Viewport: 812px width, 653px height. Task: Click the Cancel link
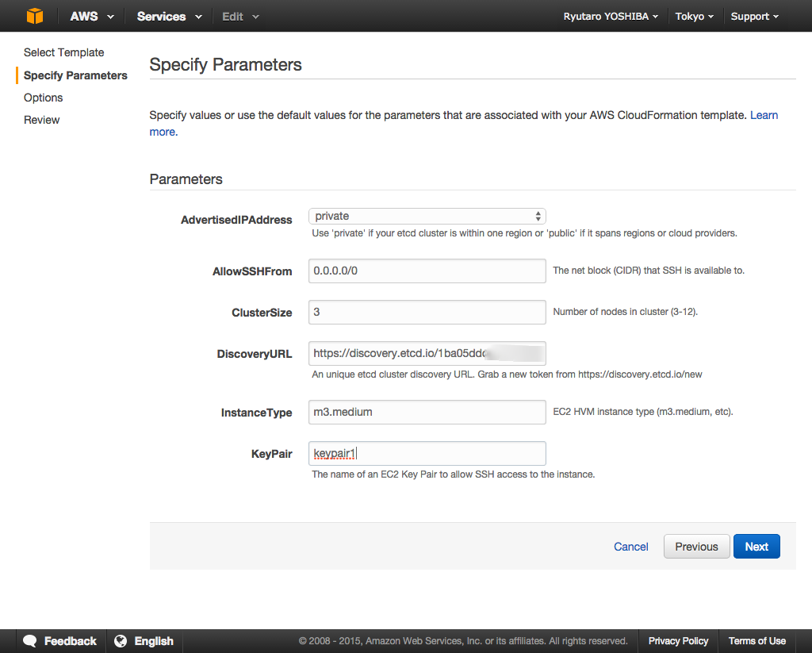(630, 547)
